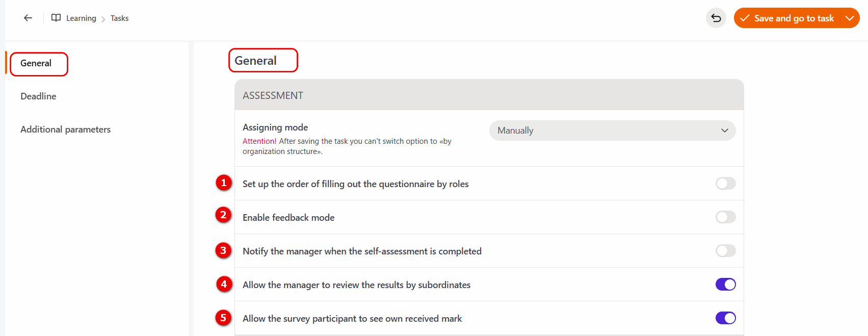
Task: Click red marker number 4
Action: [x=224, y=284]
